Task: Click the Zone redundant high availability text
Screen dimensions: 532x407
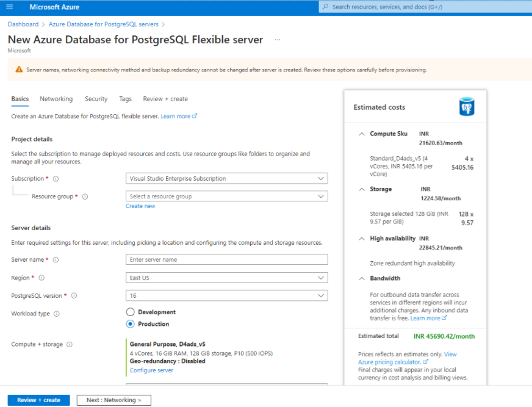Action: pyautogui.click(x=412, y=263)
